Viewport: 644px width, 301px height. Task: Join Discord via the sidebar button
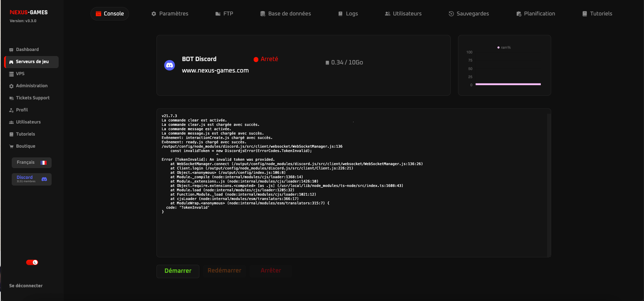tap(31, 179)
